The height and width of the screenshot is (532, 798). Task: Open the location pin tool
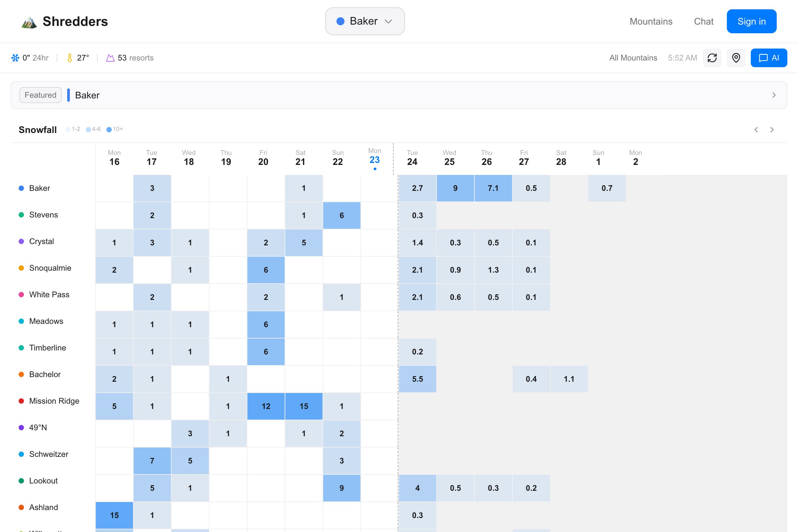click(736, 58)
